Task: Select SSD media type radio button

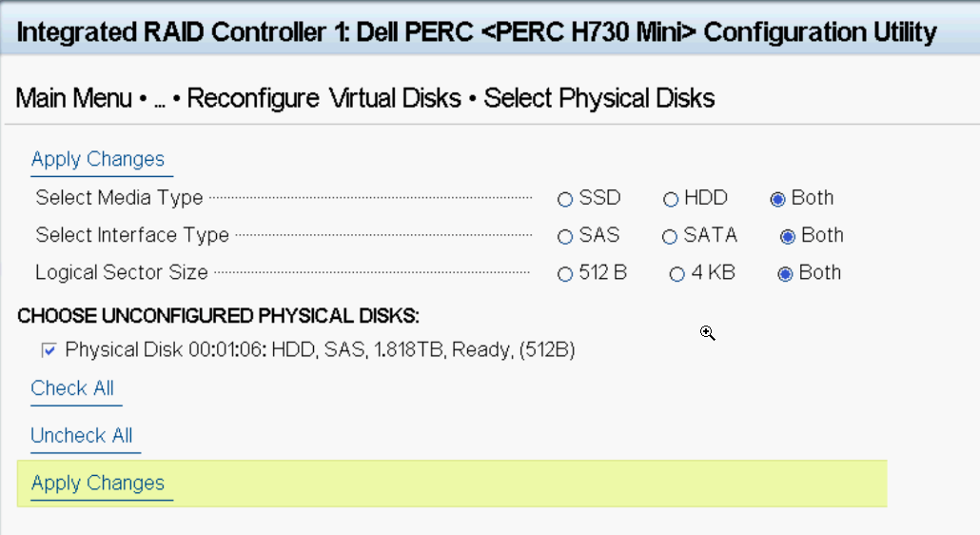Action: click(x=565, y=199)
